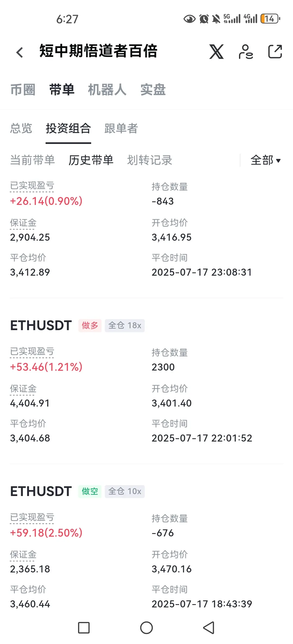The width and height of the screenshot is (293, 644).
Task: Tap 保证金 label above 4,404.91
Action: 23,389
